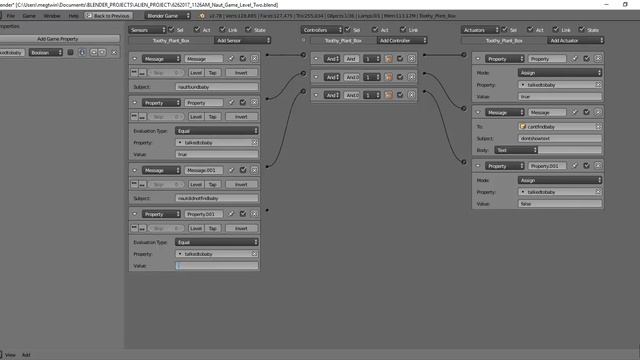Pin the Property.001 actuator

coord(575,166)
